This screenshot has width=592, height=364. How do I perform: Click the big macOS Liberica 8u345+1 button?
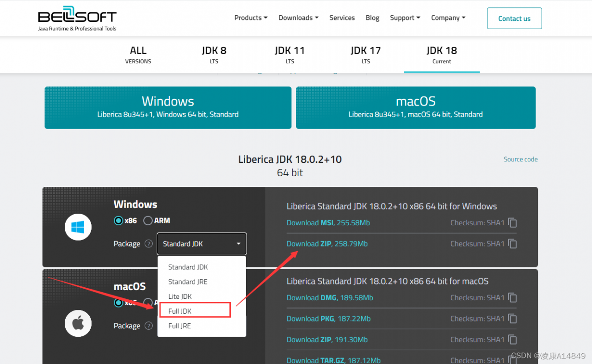416,107
